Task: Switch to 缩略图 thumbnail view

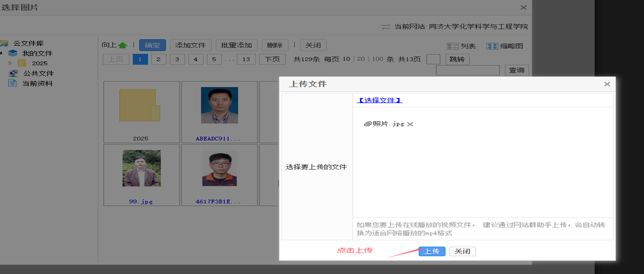Action: [x=505, y=46]
